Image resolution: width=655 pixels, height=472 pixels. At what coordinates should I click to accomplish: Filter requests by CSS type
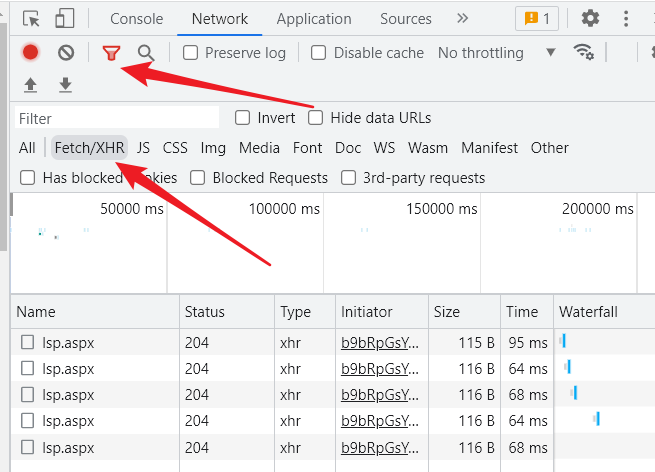[x=175, y=148]
